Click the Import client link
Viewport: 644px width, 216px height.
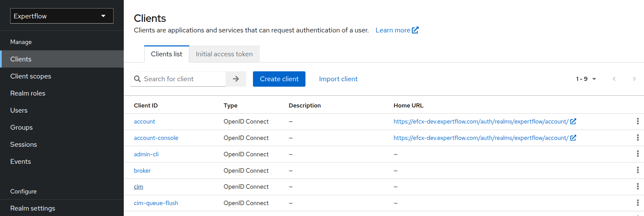pyautogui.click(x=338, y=79)
